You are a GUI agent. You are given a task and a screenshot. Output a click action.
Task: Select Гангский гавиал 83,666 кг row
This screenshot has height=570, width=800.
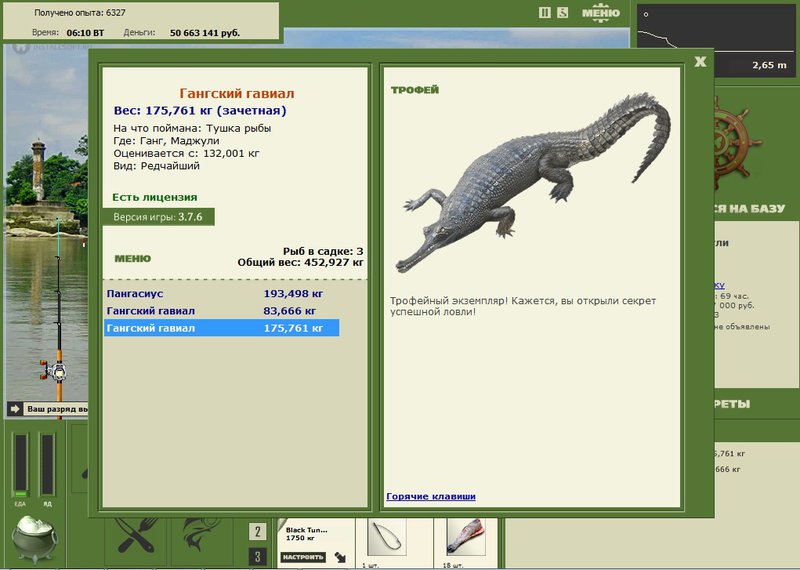(x=221, y=311)
